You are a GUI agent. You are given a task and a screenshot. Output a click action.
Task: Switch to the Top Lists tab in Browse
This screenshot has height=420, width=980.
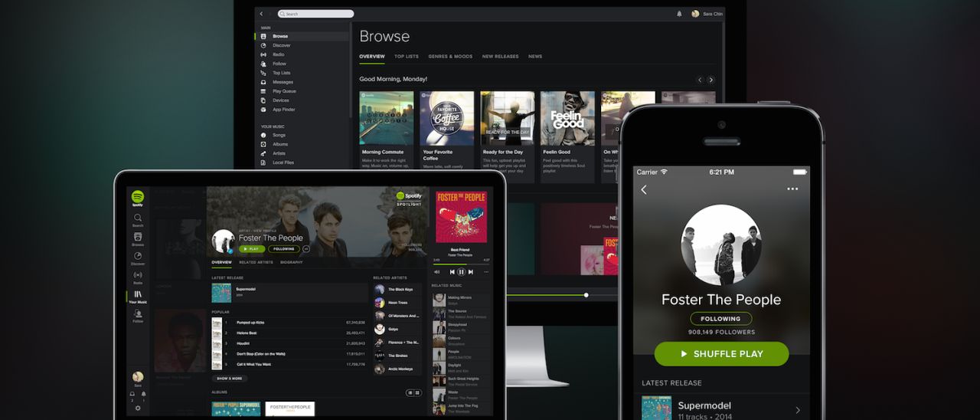(407, 57)
